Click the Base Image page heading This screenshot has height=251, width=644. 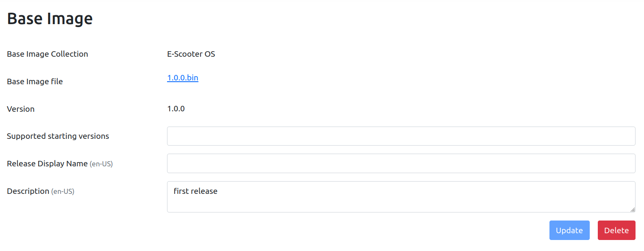[50, 19]
